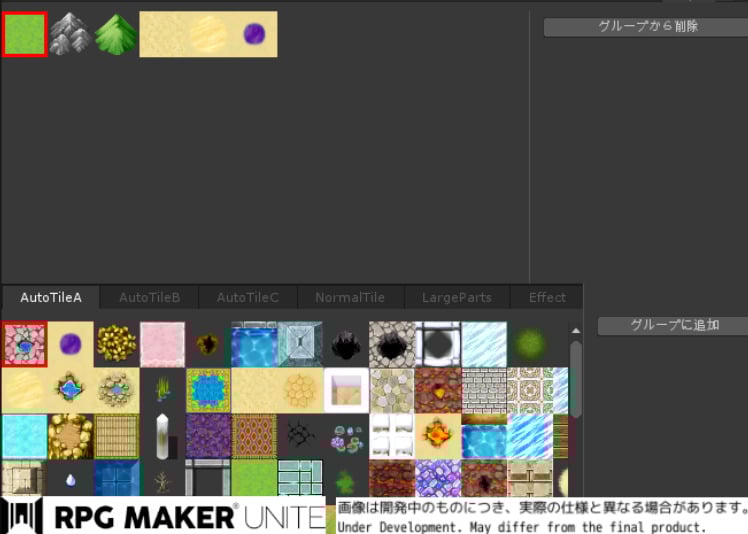Pick the gold nugget pile tile
Viewport: 748px width, 534px height.
[116, 344]
